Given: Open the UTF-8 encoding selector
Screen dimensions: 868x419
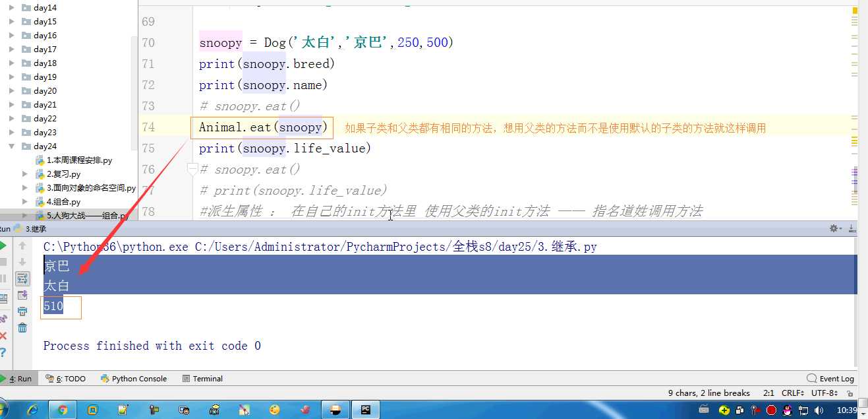Looking at the screenshot, I should tap(825, 393).
